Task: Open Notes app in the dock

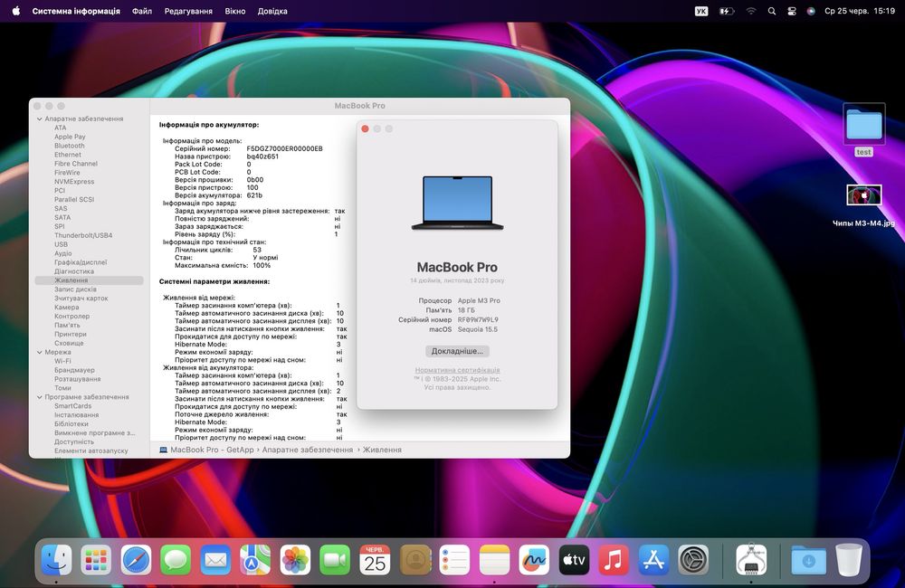Action: click(495, 559)
